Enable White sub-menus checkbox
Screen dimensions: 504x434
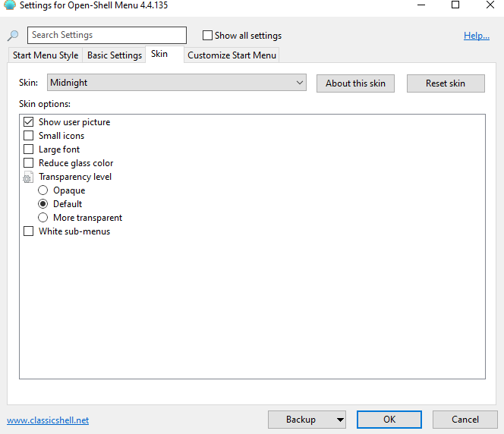29,231
